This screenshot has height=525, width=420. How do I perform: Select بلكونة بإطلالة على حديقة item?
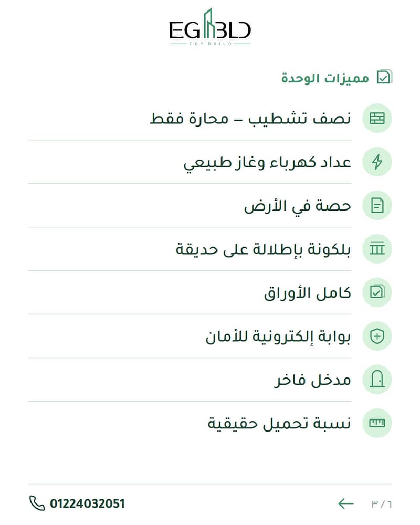tap(263, 249)
